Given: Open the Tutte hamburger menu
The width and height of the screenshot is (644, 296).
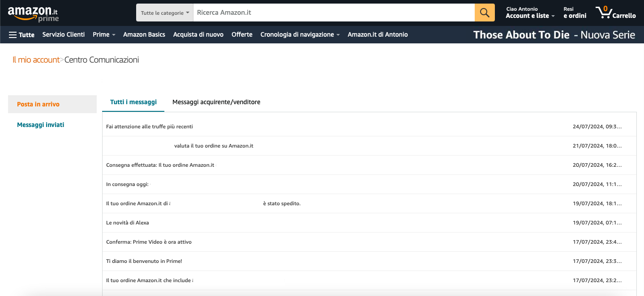Looking at the screenshot, I should [21, 34].
